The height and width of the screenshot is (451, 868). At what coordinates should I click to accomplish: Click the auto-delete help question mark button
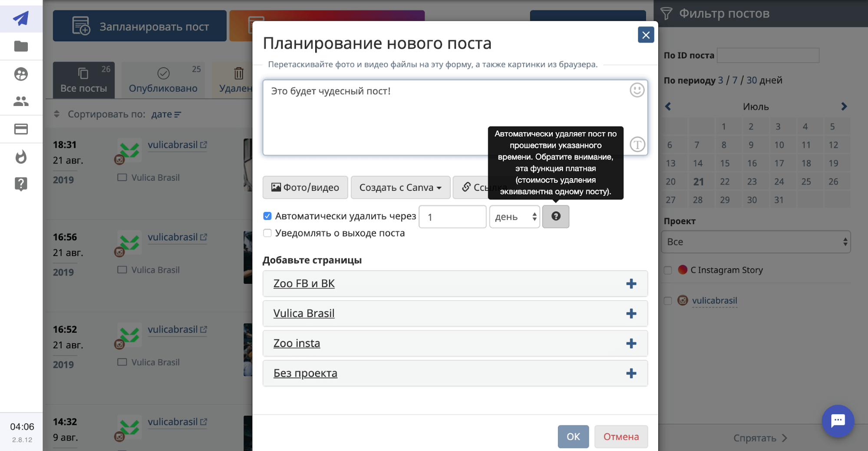(555, 216)
